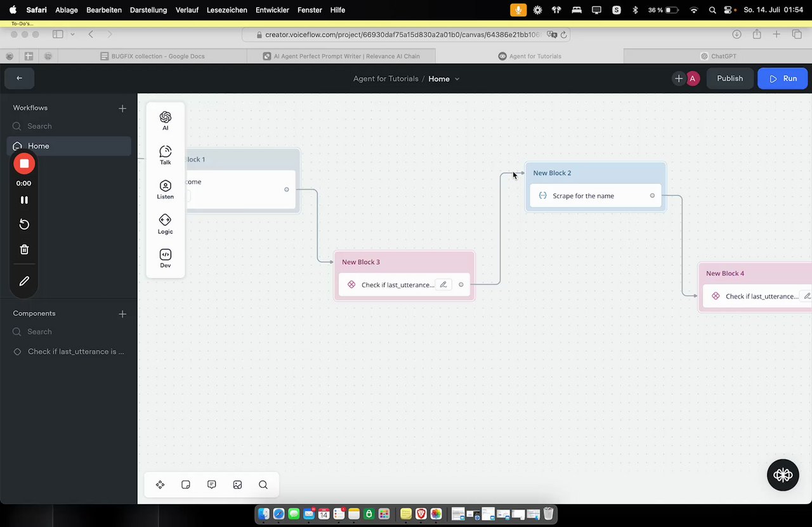Open the Verlauf menu
812x527 pixels.
coord(187,10)
